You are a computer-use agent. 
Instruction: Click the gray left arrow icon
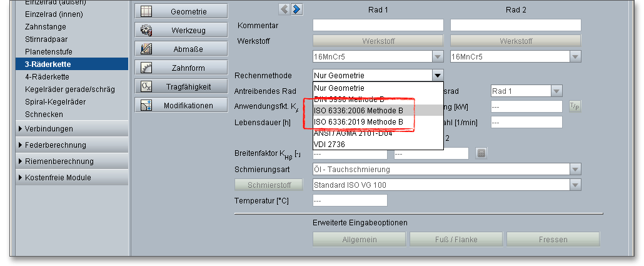point(284,9)
